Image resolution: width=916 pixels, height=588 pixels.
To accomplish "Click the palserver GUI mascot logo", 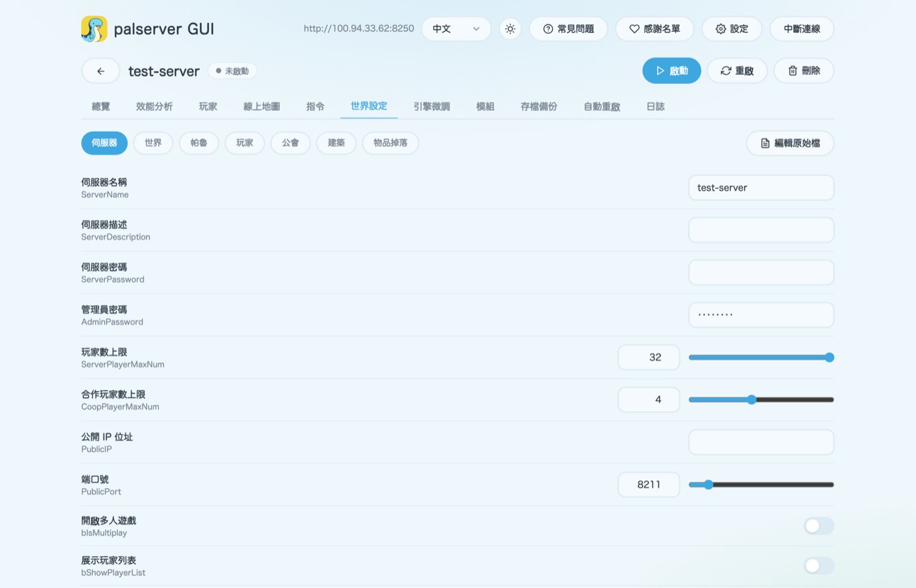I will pyautogui.click(x=94, y=29).
